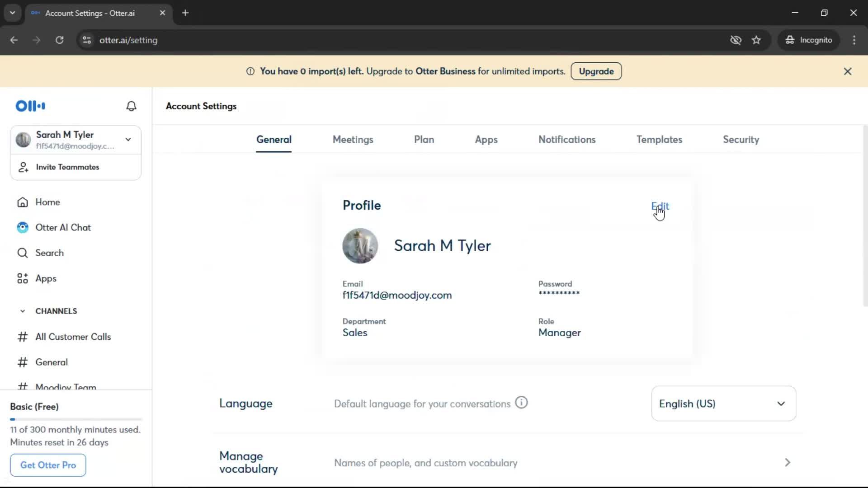Click the masked Password value
The height and width of the screenshot is (488, 868).
[559, 293]
